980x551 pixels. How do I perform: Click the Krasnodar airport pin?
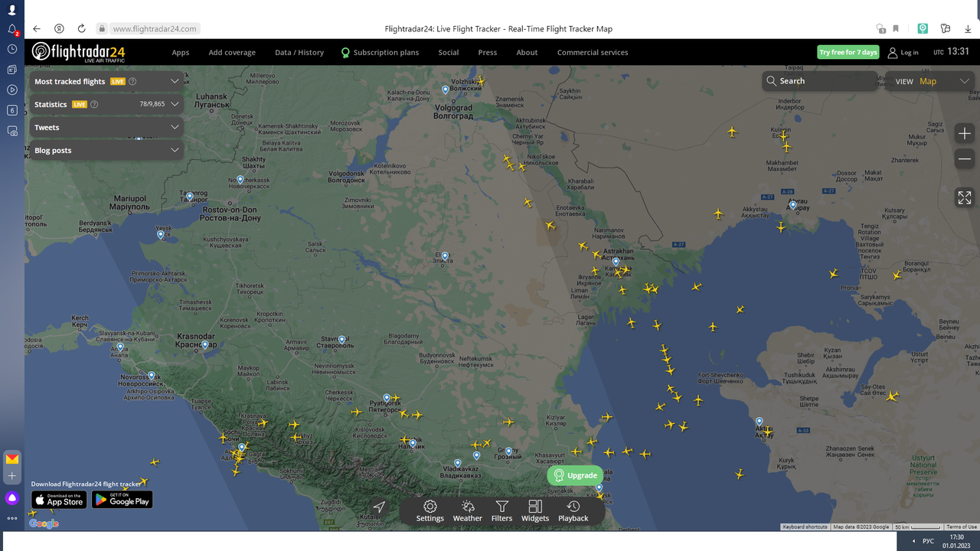[205, 345]
